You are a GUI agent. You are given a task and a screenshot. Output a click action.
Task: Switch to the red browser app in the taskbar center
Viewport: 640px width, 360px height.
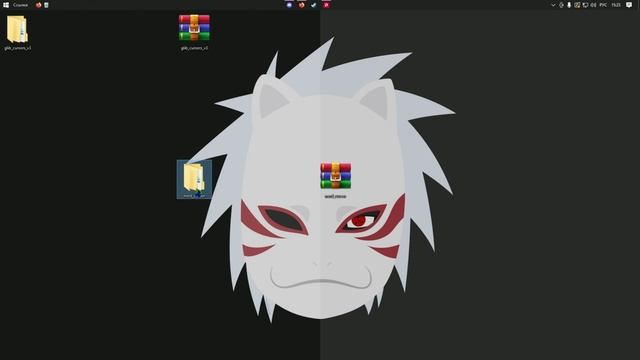[x=302, y=5]
